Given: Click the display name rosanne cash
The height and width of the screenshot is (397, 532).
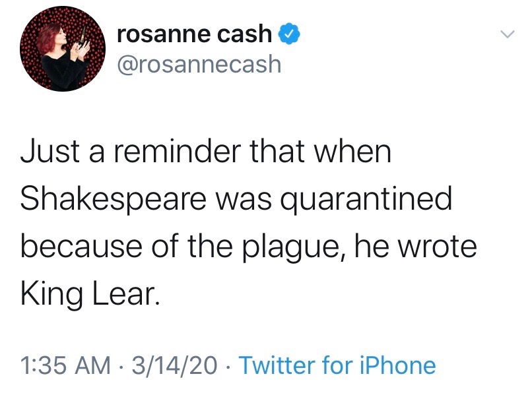Looking at the screenshot, I should click(x=194, y=34).
